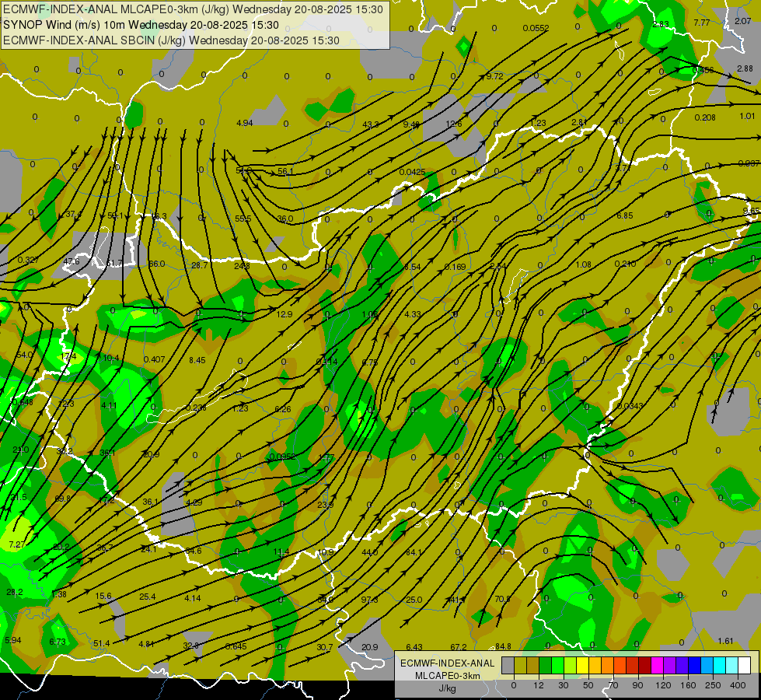Click the map value '7.27'
Image resolution: width=761 pixels, height=700 pixels.
point(16,544)
